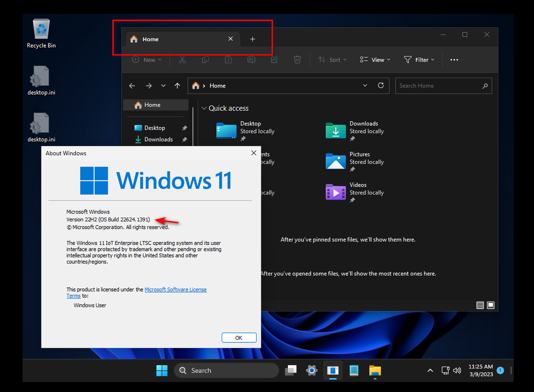Image resolution: width=534 pixels, height=392 pixels.
Task: Open the Videos folder in Quick access
Action: 355,192
